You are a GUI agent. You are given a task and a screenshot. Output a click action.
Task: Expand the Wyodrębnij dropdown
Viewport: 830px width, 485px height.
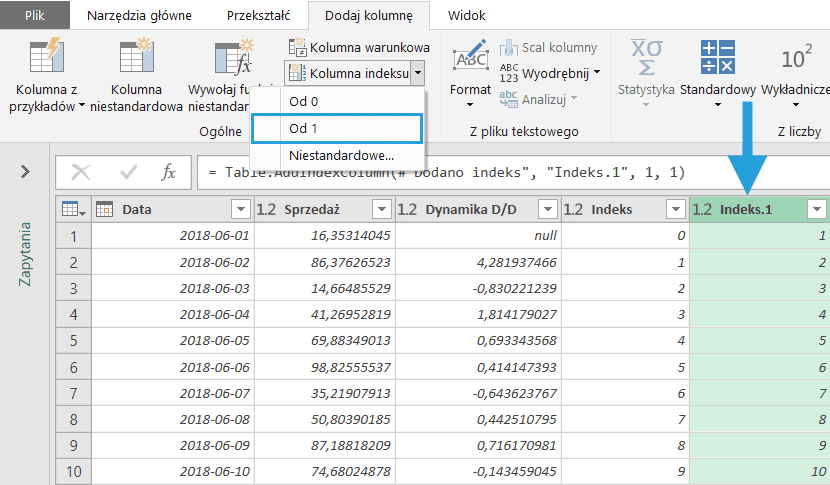[x=597, y=72]
